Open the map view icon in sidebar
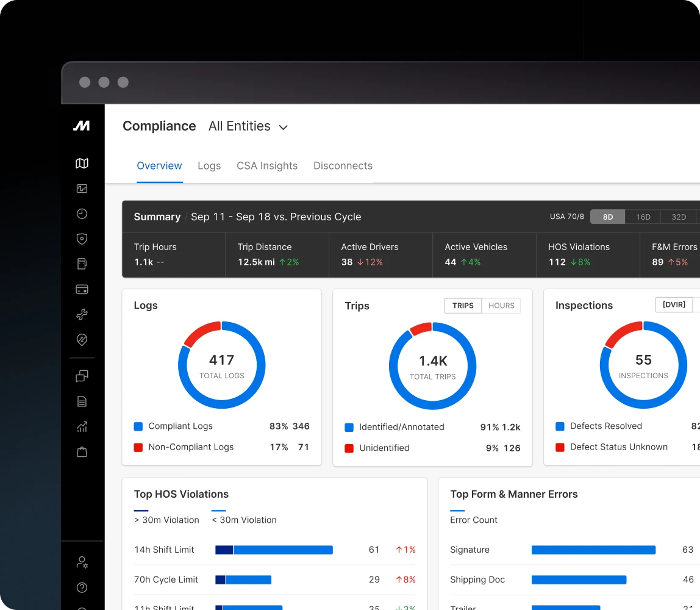 (82, 163)
